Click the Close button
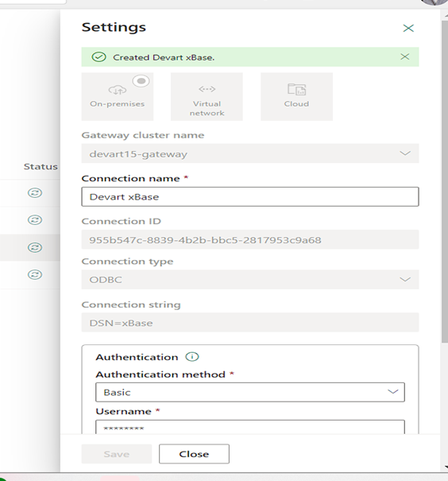 click(x=194, y=454)
